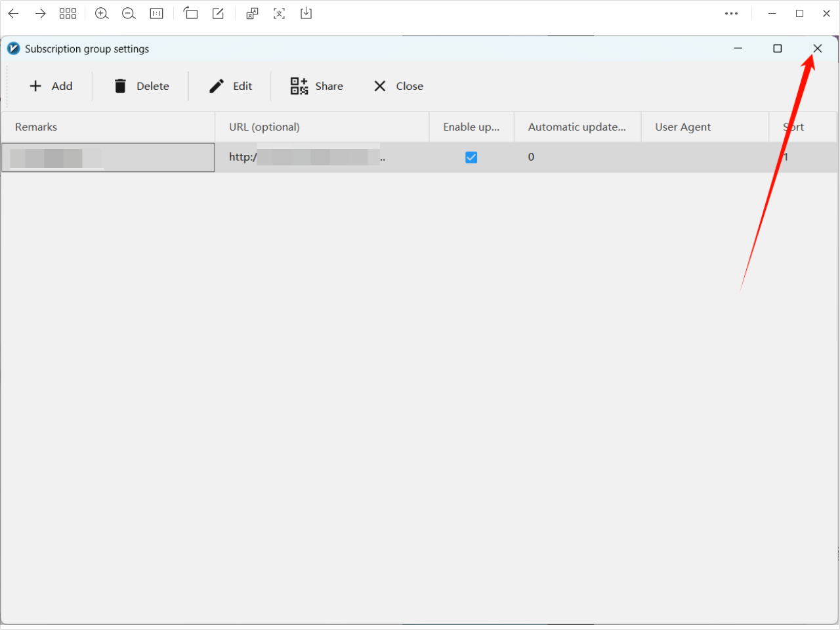Zoom out of the image
The height and width of the screenshot is (630, 840).
pyautogui.click(x=129, y=14)
